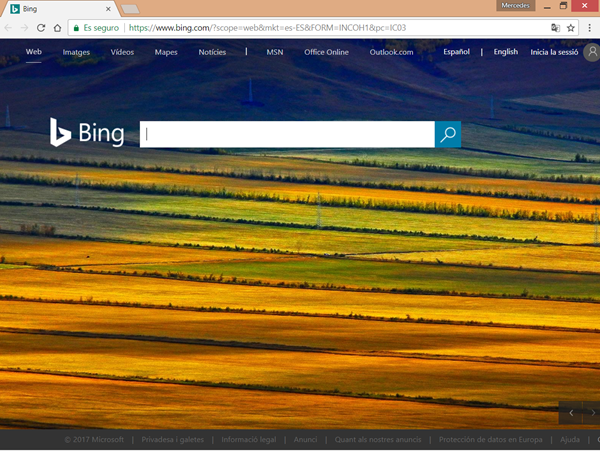
Task: Click the Mercedes profile button
Action: click(515, 5)
